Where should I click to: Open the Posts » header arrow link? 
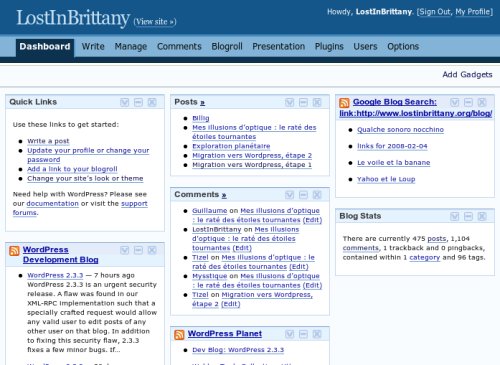(x=202, y=102)
